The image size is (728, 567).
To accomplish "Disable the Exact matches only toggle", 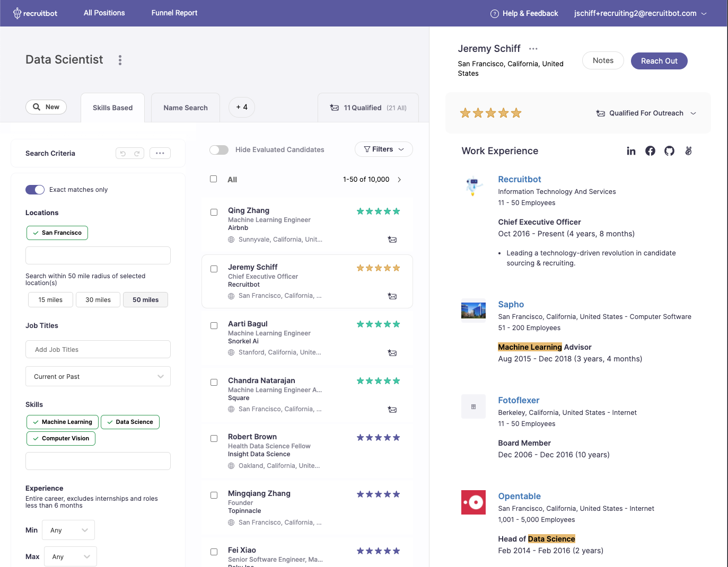I will tap(34, 189).
